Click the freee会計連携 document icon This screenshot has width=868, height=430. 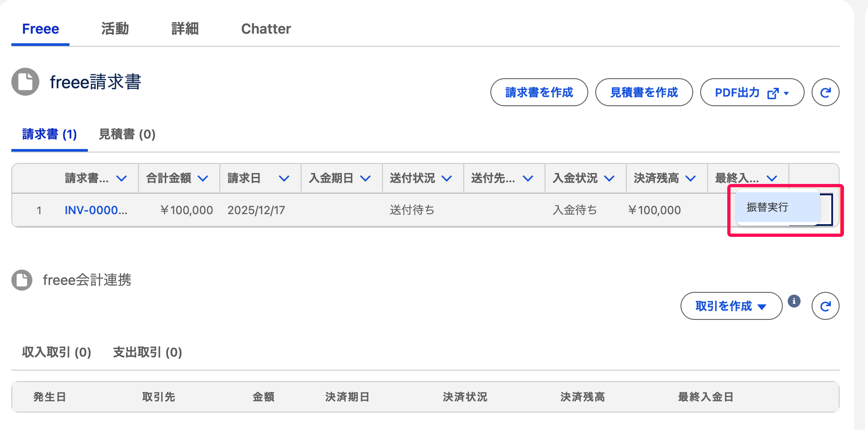point(22,280)
